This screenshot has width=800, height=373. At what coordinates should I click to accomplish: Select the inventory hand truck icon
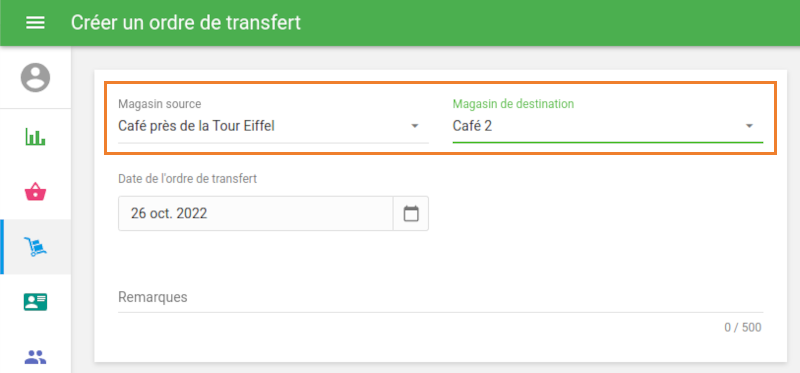click(x=35, y=247)
